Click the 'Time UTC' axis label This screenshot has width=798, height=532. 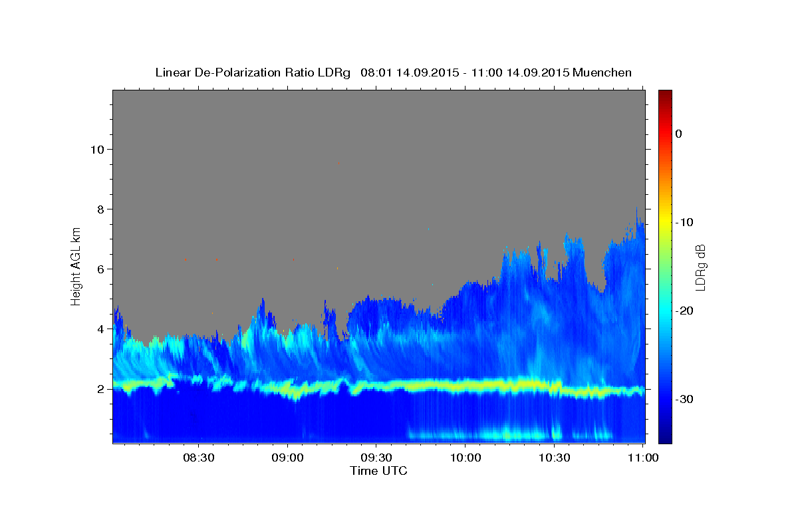click(378, 471)
